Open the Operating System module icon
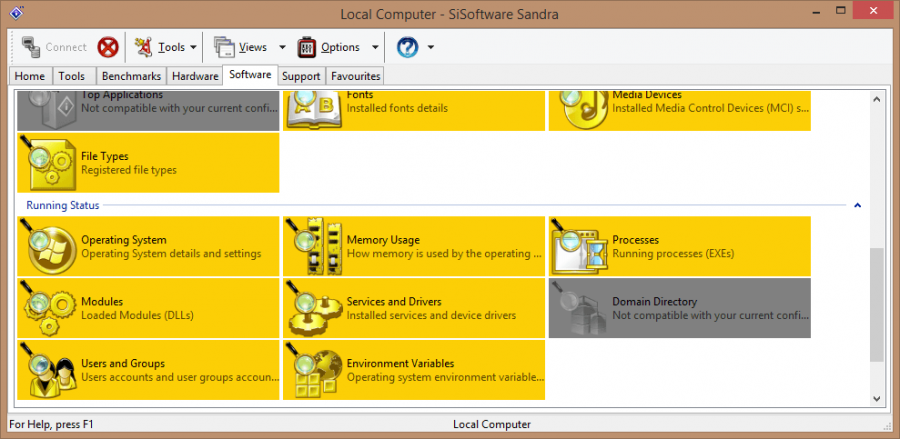Viewport: 900px width, 439px height. tap(47, 246)
